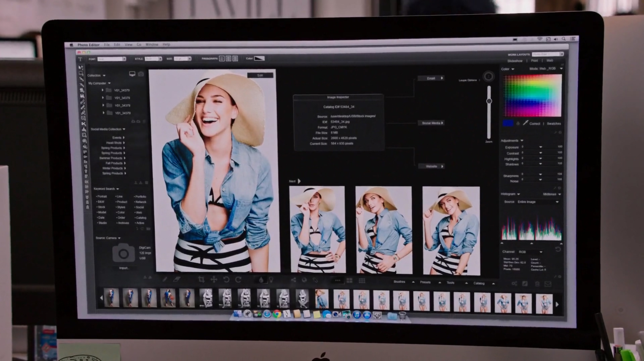
Task: Click the Email export button
Action: pyautogui.click(x=431, y=78)
